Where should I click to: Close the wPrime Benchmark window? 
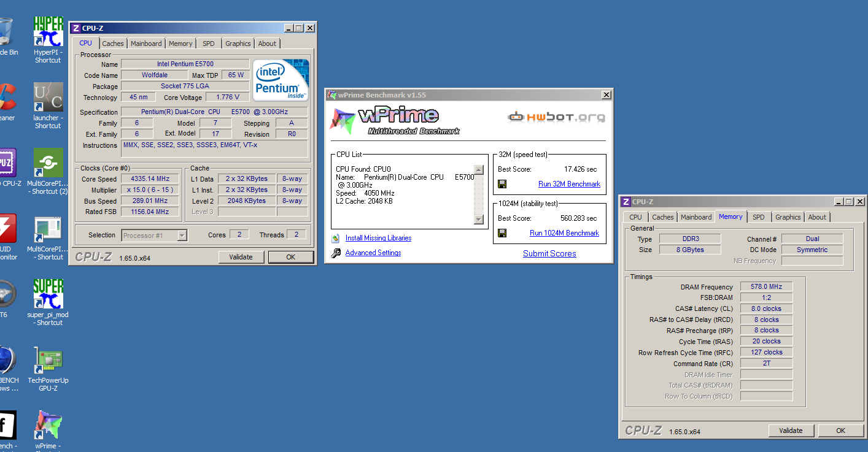pos(606,95)
